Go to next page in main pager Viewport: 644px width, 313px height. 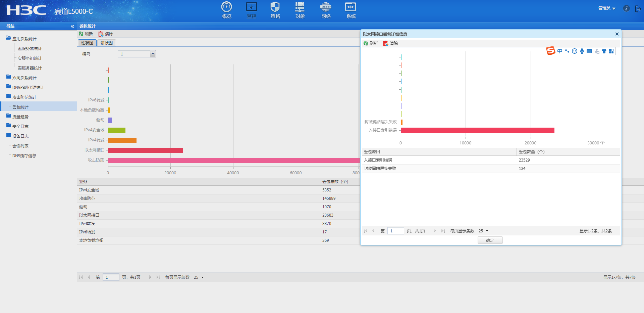(150, 277)
